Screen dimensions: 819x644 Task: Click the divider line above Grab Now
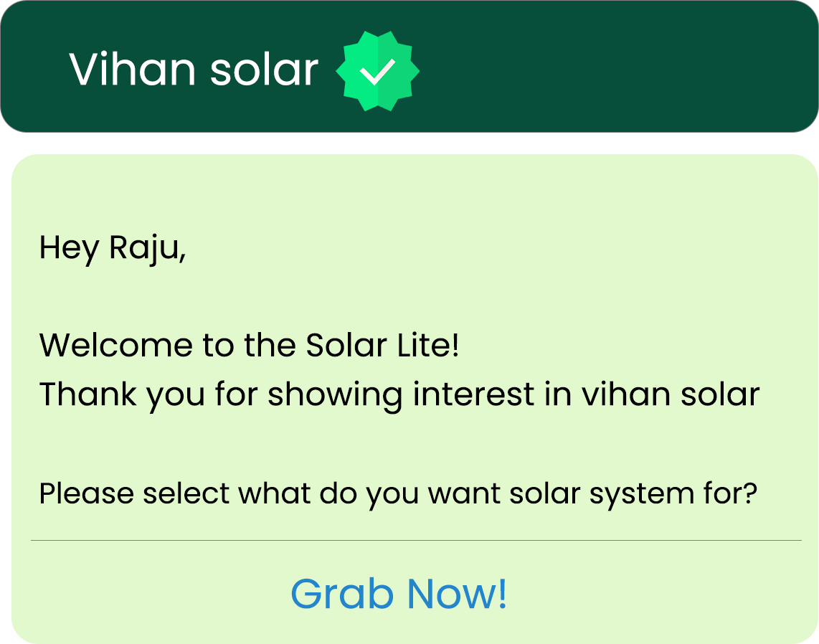(416, 540)
